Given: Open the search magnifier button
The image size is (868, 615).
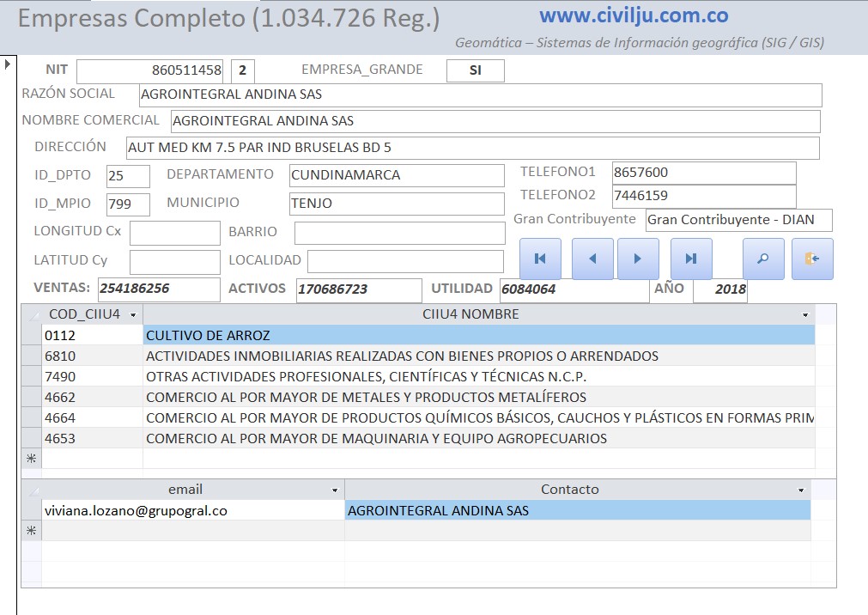Looking at the screenshot, I should [x=763, y=259].
